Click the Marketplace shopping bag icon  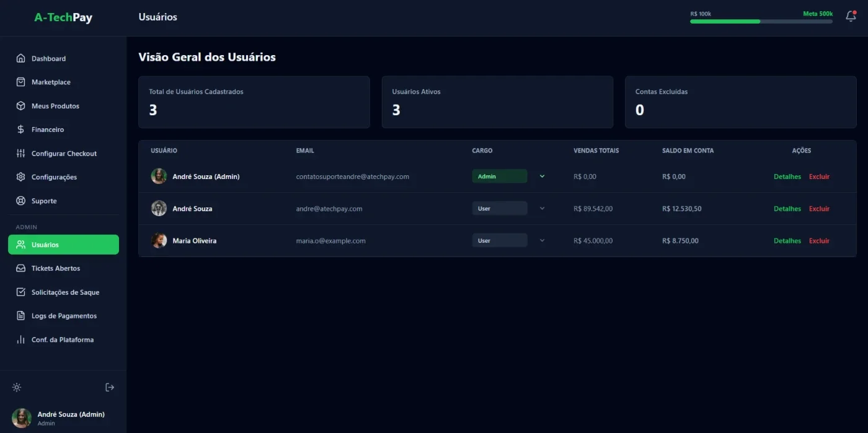20,82
